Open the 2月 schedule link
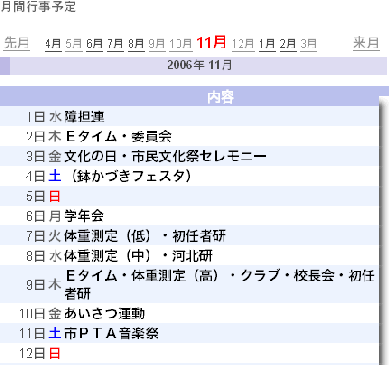 pos(288,44)
